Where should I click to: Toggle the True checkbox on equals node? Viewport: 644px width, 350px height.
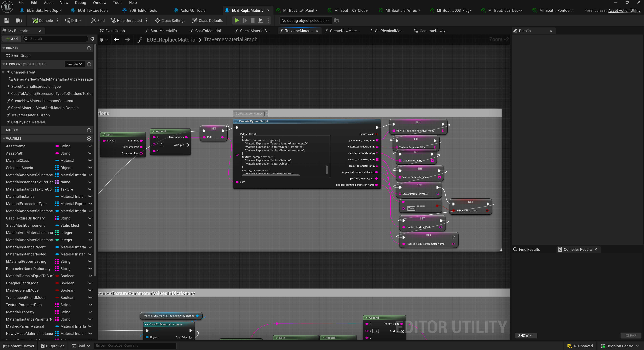tap(411, 209)
